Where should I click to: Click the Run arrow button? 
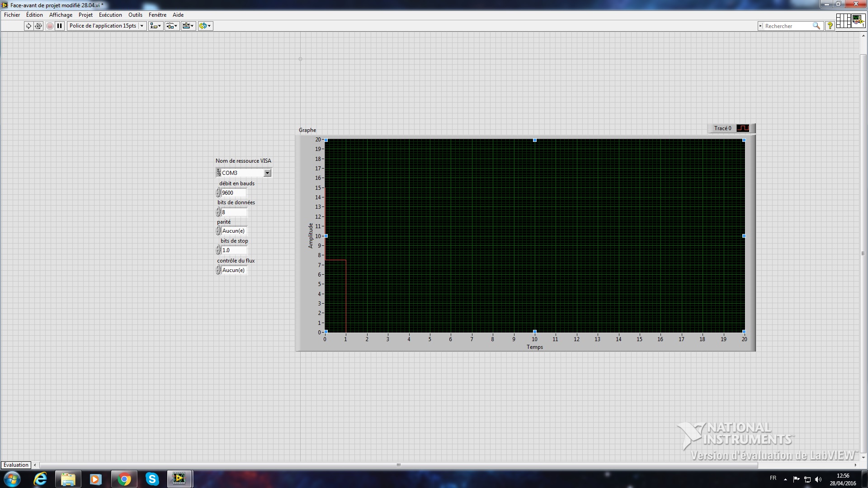pos(28,26)
